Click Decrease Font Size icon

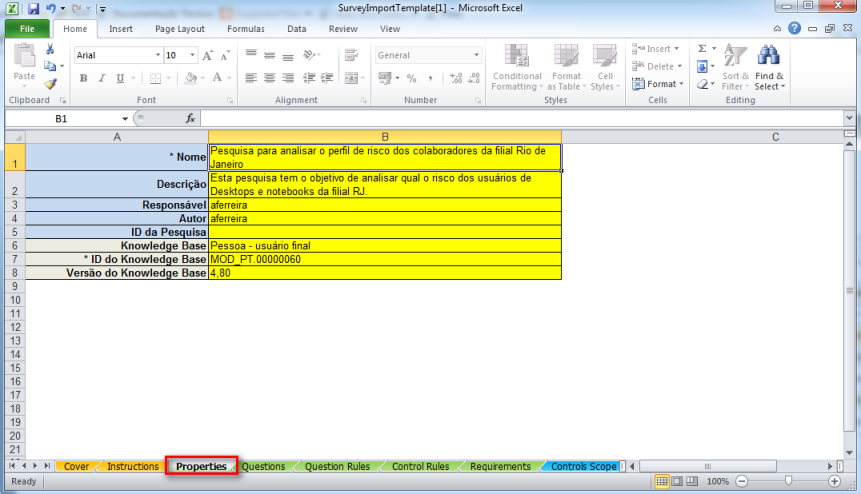click(x=225, y=55)
